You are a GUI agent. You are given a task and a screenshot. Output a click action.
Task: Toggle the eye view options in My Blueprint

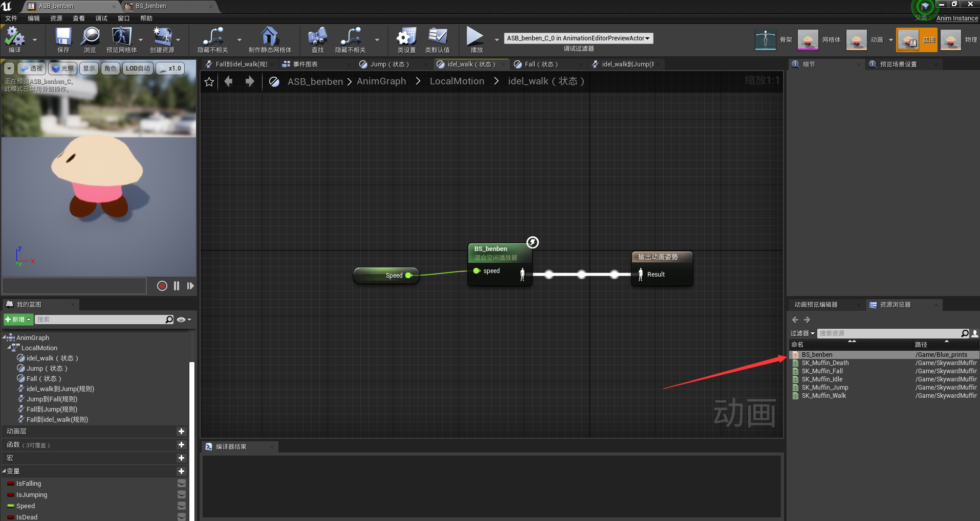181,320
